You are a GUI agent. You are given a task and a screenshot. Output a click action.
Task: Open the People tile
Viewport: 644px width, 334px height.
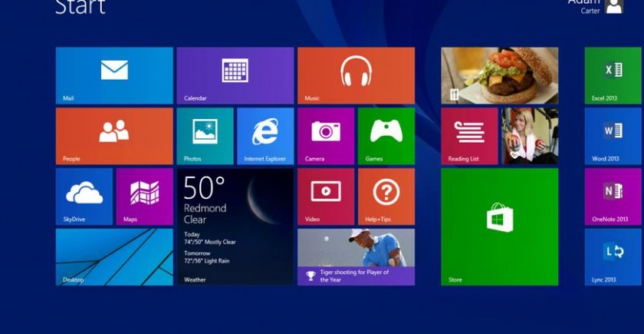point(113,136)
